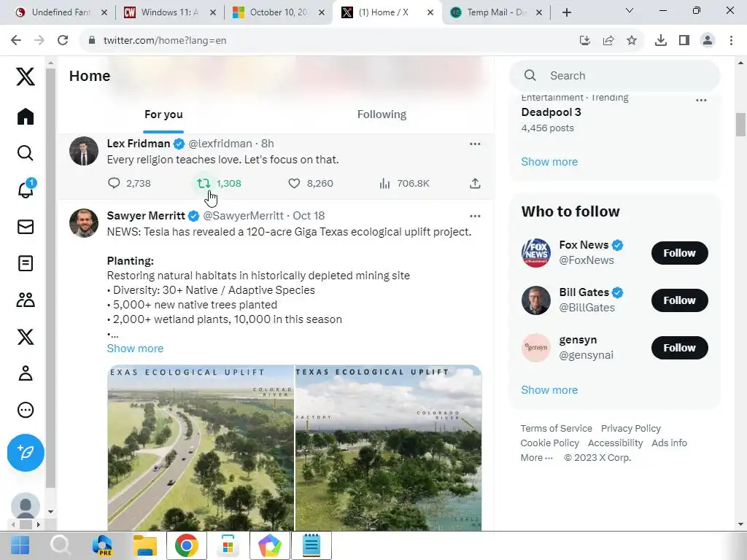
Task: Share Lex Fridman's post
Action: (475, 183)
